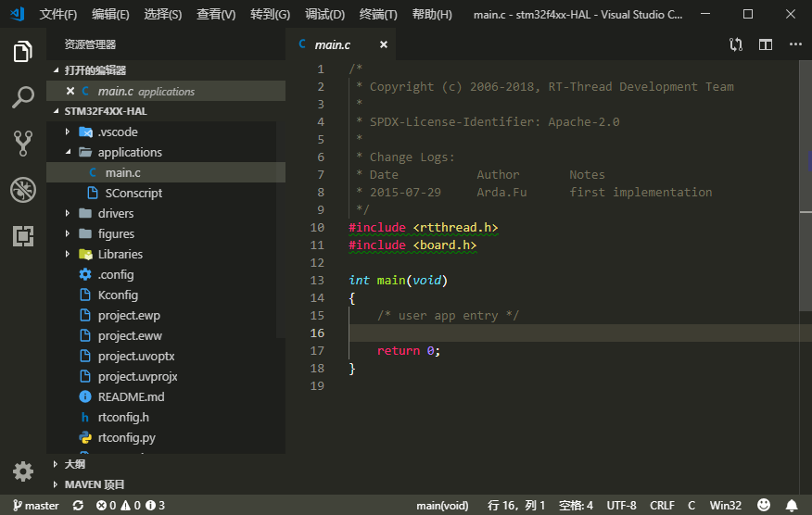The width and height of the screenshot is (812, 515).
Task: Open the 转到(G) menu
Action: pyautogui.click(x=270, y=15)
